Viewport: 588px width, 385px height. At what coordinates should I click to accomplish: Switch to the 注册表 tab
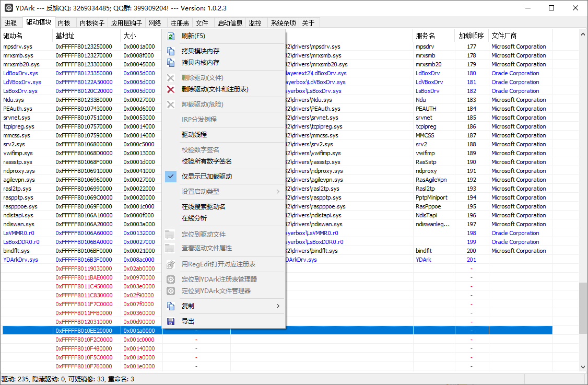pos(180,23)
